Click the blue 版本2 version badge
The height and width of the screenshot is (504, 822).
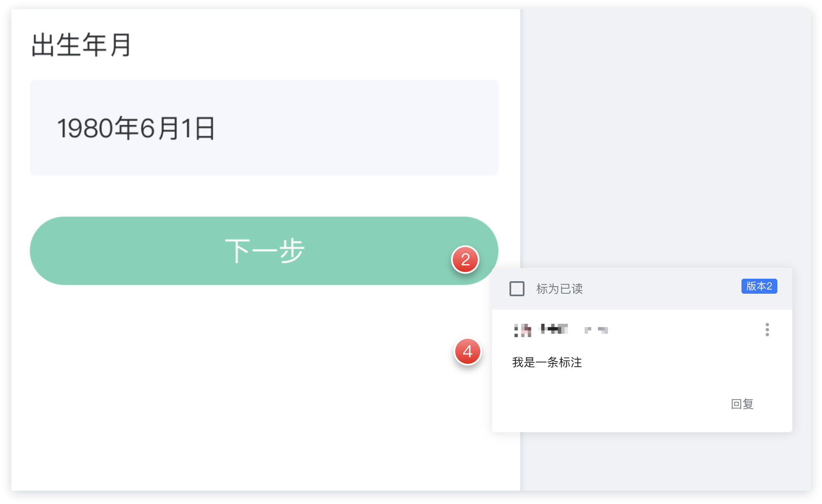[x=759, y=286]
